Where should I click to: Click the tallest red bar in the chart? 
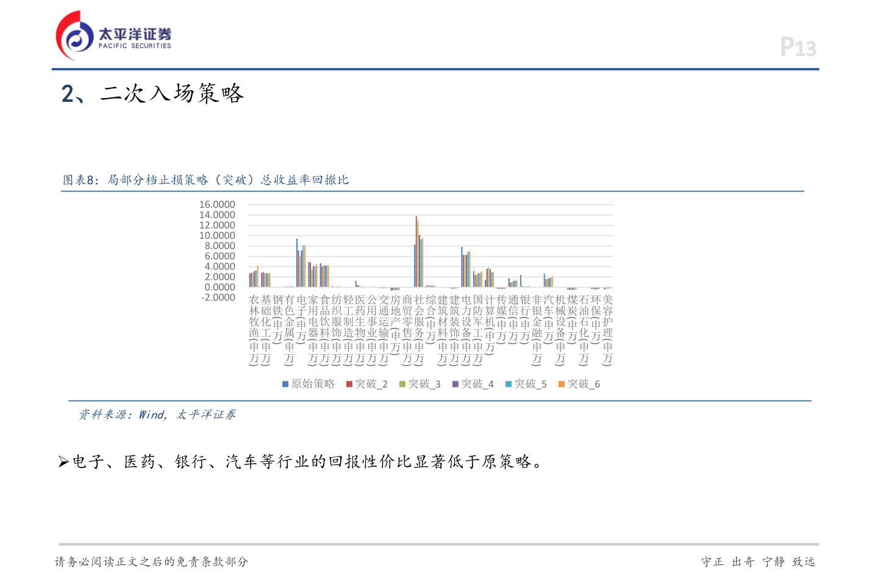(416, 252)
